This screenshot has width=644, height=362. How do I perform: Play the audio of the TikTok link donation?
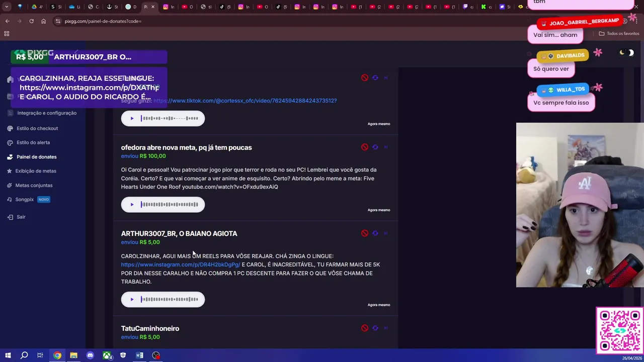click(x=132, y=119)
